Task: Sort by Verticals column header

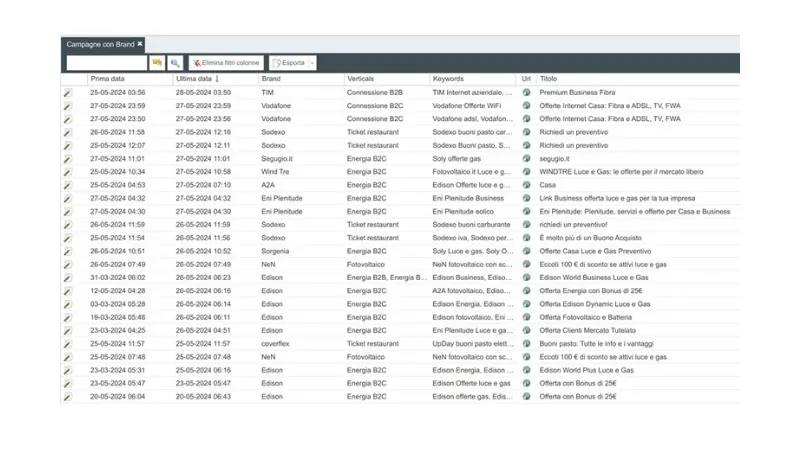Action: pos(360,79)
